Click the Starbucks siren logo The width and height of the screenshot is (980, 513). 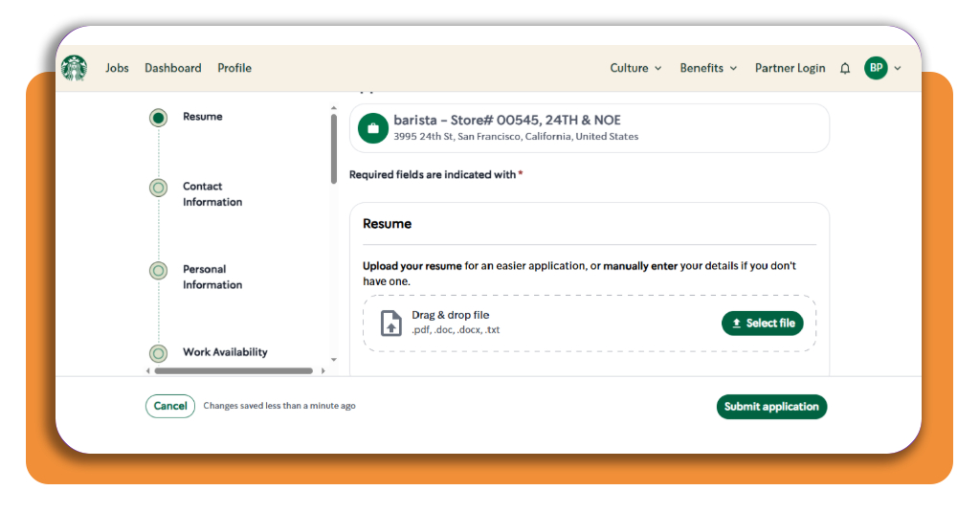coord(75,68)
